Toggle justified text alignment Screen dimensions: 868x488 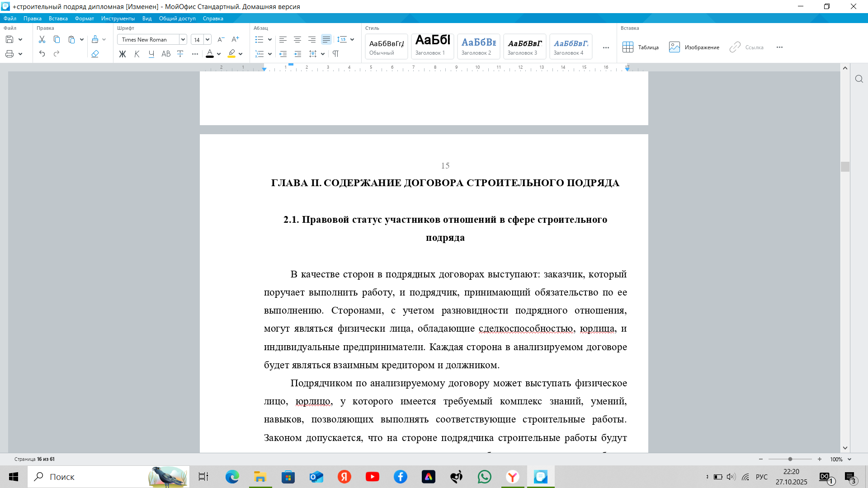coord(326,40)
